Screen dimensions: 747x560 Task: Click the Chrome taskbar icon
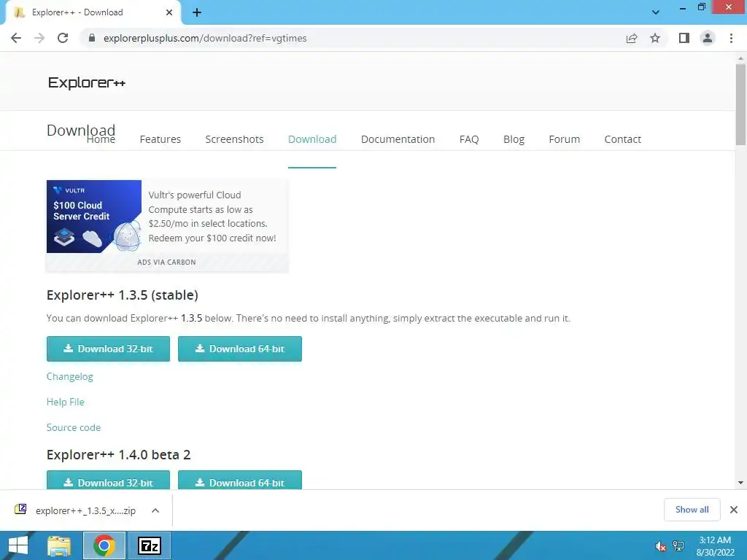(x=104, y=545)
